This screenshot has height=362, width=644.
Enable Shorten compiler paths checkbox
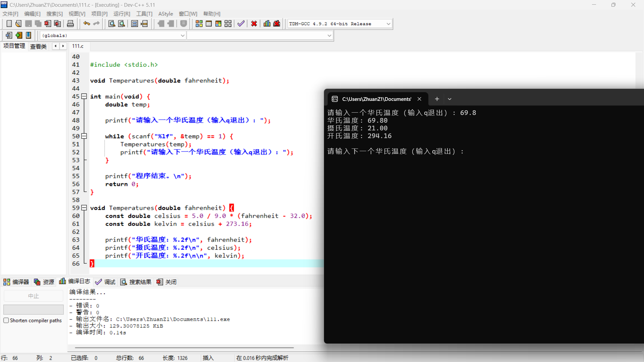click(x=6, y=320)
